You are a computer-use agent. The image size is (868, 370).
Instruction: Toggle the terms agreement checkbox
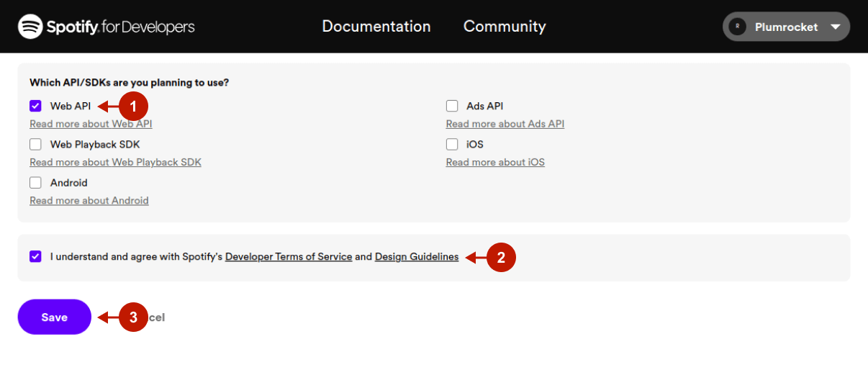coord(35,256)
